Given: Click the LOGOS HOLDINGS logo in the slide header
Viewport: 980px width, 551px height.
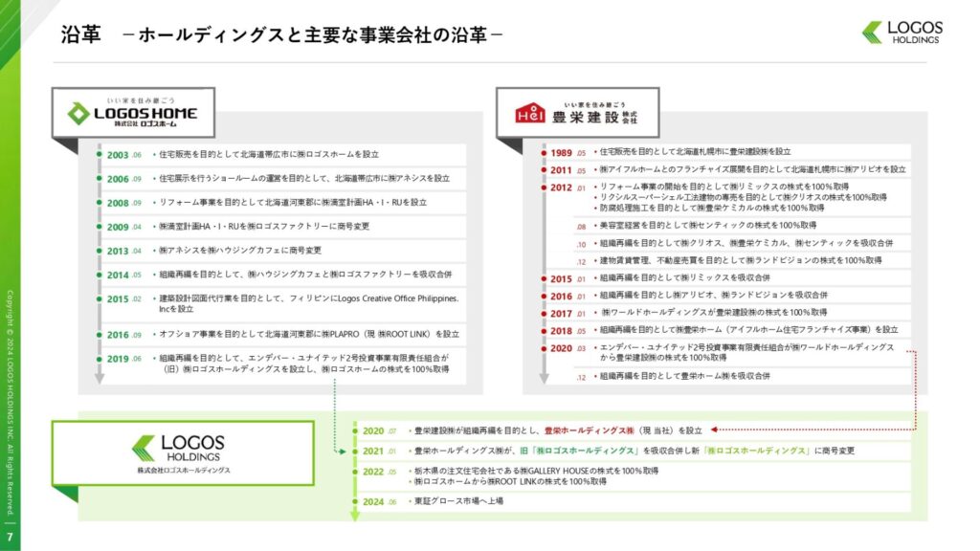Looking at the screenshot, I should pos(902,33).
